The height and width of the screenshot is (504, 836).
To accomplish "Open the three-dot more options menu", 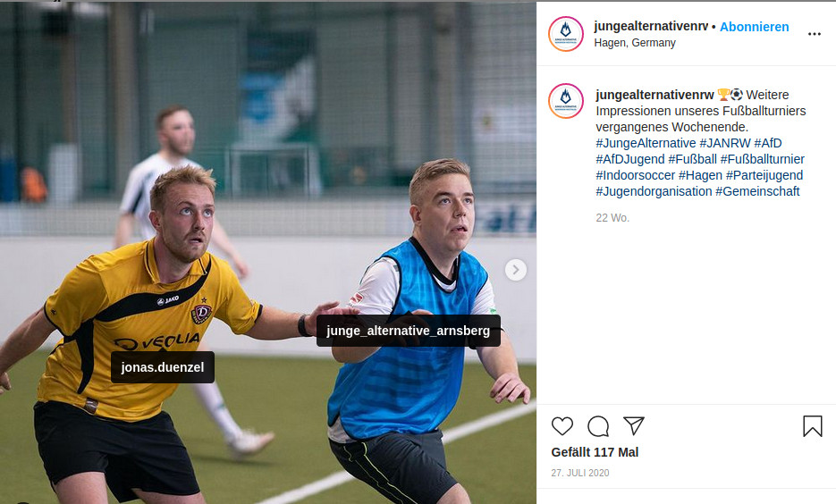I will click(x=815, y=34).
